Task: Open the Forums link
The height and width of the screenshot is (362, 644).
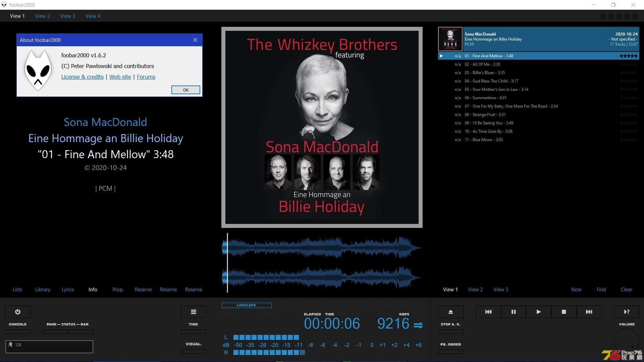Action: (x=146, y=77)
